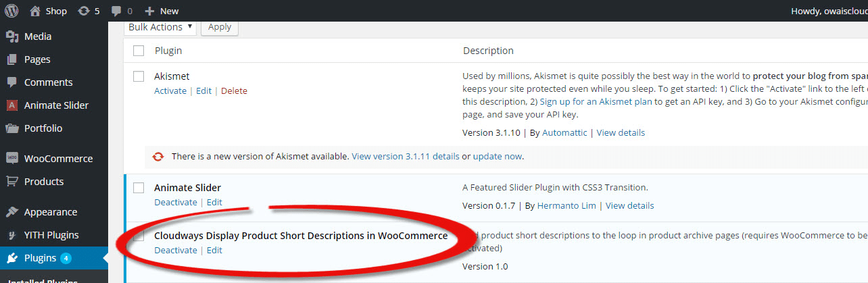Open View version 3.1.11 details link
This screenshot has height=283, width=868.
tap(406, 156)
